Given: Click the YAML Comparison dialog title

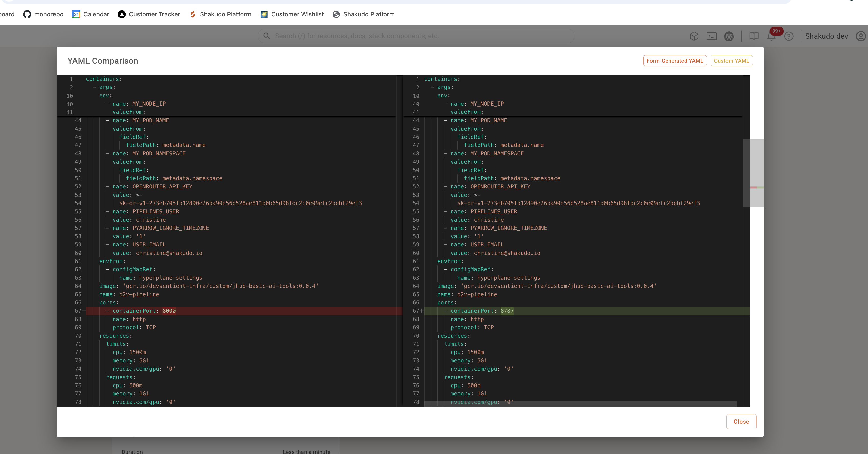Looking at the screenshot, I should [x=102, y=61].
